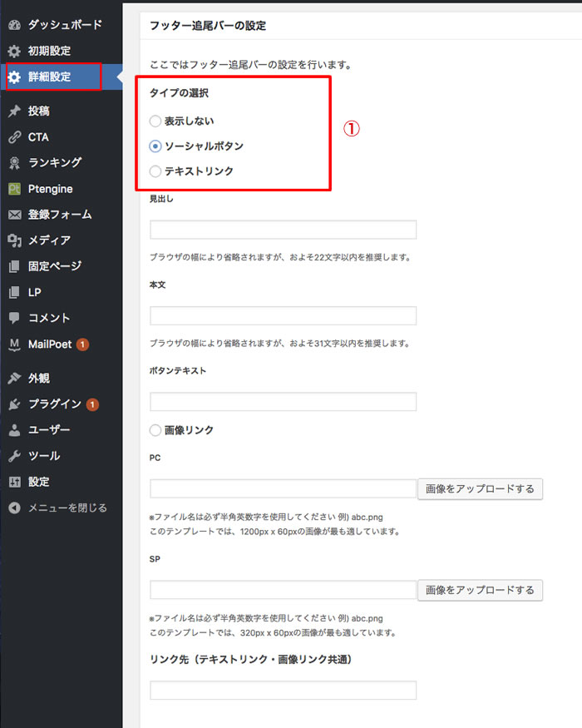
Task: Click the コメント speech bubble icon
Action: tap(14, 318)
